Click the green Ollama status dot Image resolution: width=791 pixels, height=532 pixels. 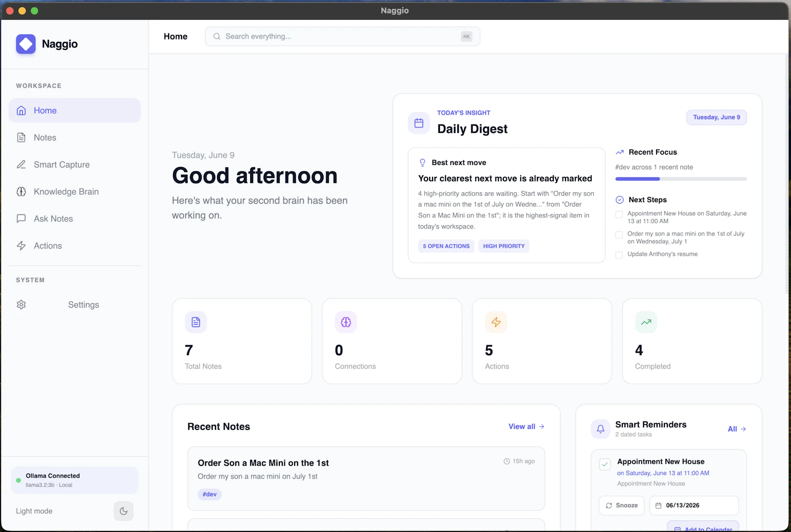[x=18, y=480]
